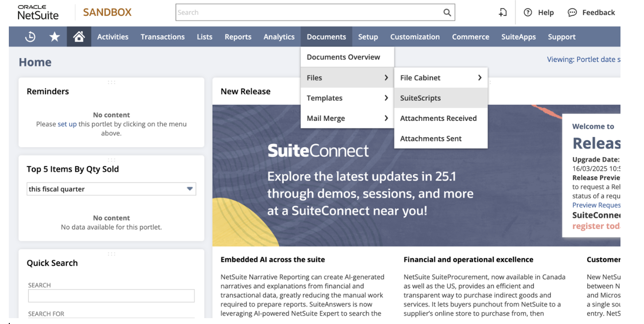This screenshot has height=324, width=644.
Task: Open the Reports menu
Action: click(x=238, y=37)
